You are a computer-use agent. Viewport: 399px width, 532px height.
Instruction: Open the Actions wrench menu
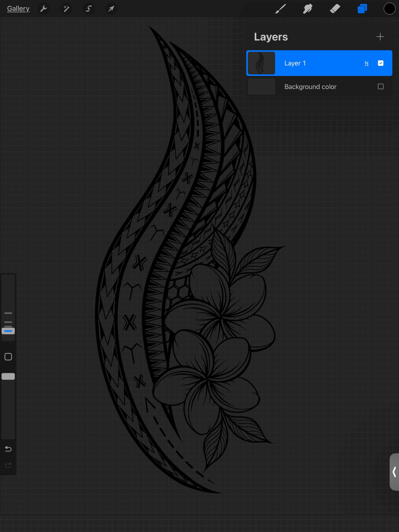[44, 9]
